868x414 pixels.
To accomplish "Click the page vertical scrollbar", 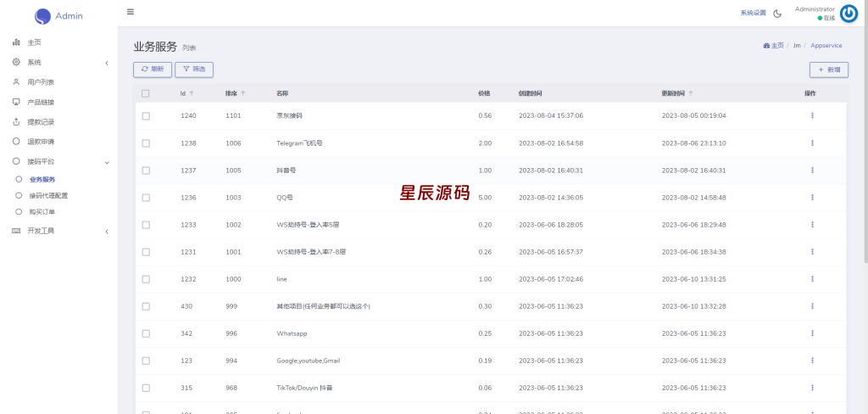I will pos(865,131).
